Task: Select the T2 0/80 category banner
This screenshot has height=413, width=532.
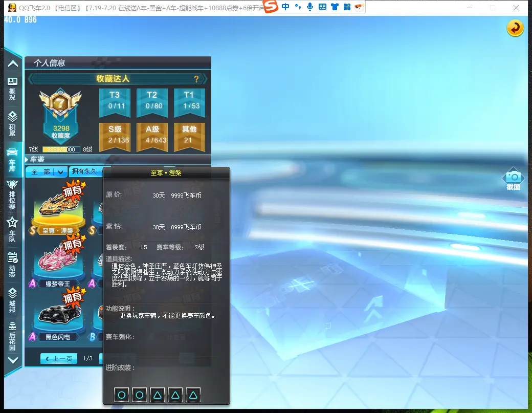Action: tap(152, 103)
